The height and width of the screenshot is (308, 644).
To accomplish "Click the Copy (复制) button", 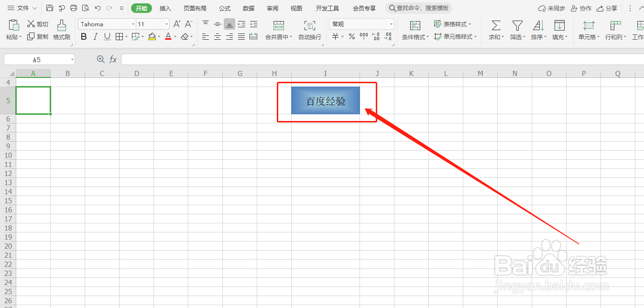I will pyautogui.click(x=38, y=36).
